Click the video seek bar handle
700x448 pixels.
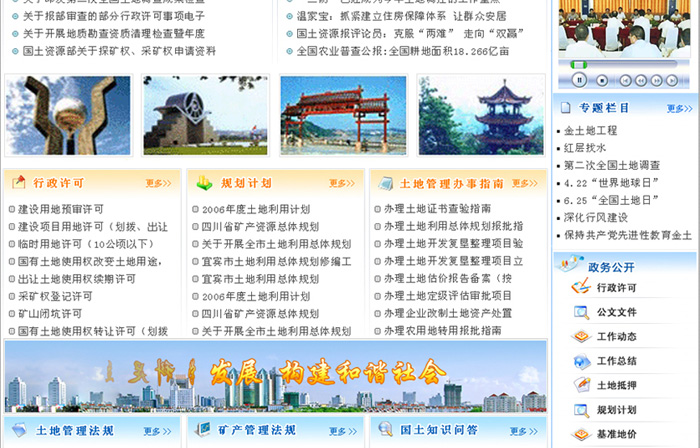point(579,65)
